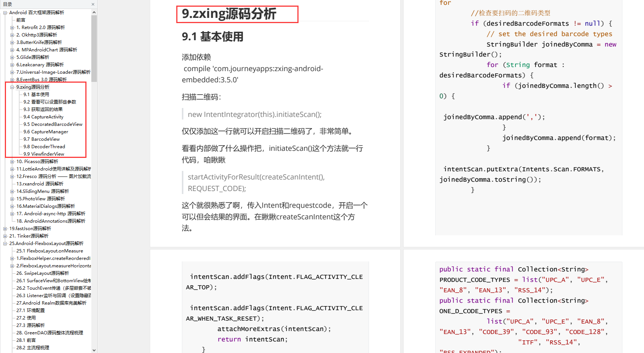Image resolution: width=644 pixels, height=353 pixels.
Task: Jump to 9.1 基本使用 bookmark
Action: (36, 95)
